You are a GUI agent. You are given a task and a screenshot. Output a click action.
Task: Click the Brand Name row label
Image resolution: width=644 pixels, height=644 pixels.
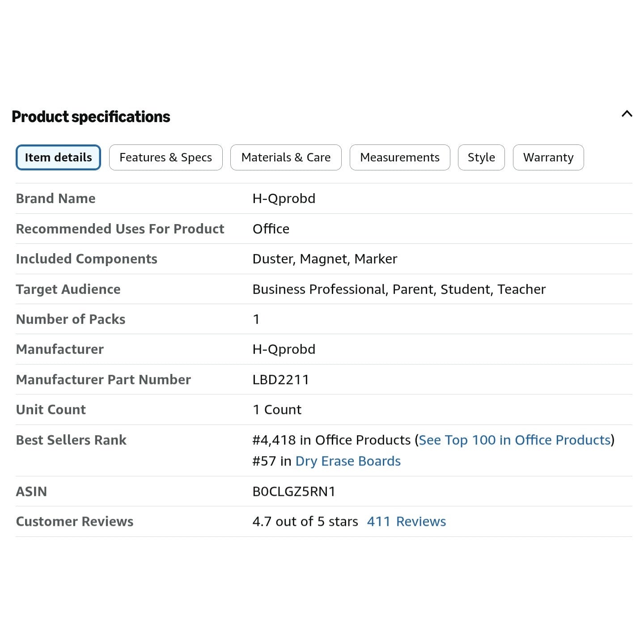coord(55,199)
